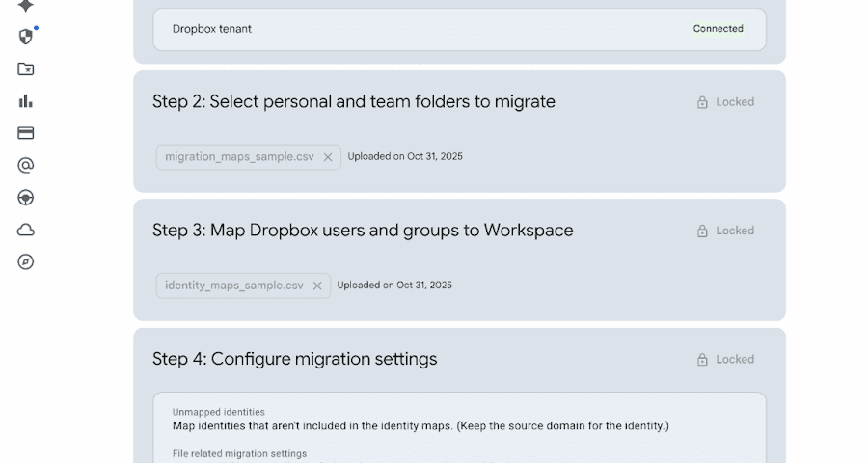Viewport: 868px width, 463px height.
Task: Expand Step 3 Map Dropbox users heading
Action: point(363,231)
